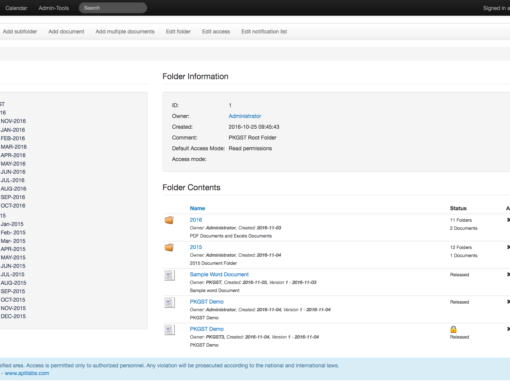The width and height of the screenshot is (510, 382).
Task: Focus the Search field
Action: coord(113,8)
